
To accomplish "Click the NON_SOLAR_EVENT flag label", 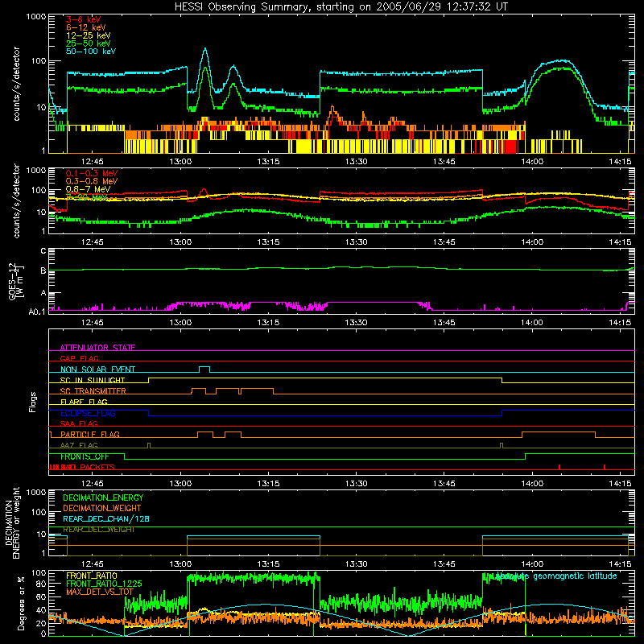I will 97,369.
